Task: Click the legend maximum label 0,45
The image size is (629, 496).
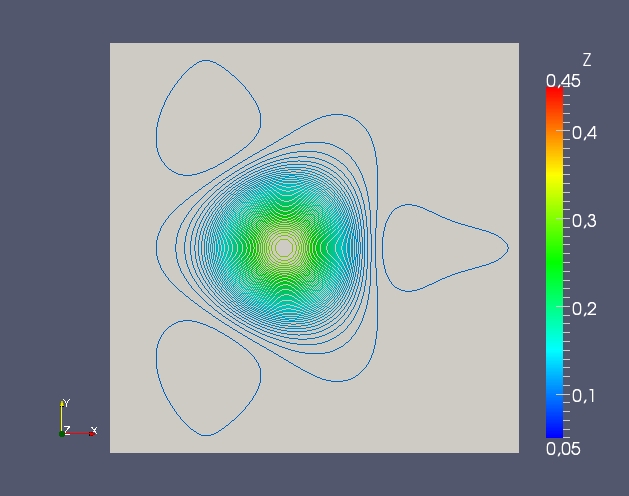Action: point(563,81)
